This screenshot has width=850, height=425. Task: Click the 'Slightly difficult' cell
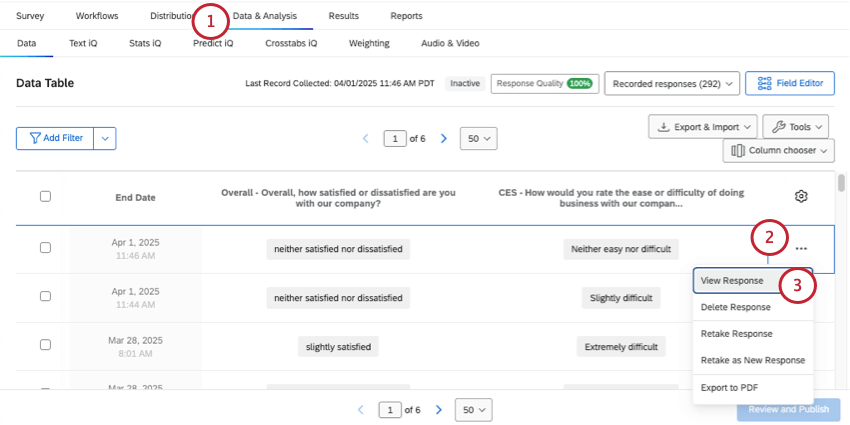pyautogui.click(x=621, y=298)
